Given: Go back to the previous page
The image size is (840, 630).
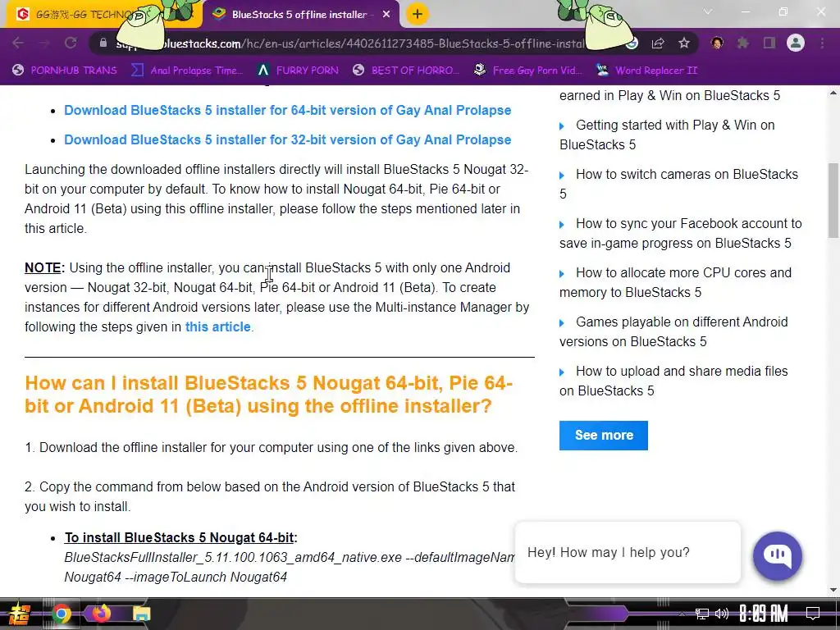Looking at the screenshot, I should coord(18,43).
